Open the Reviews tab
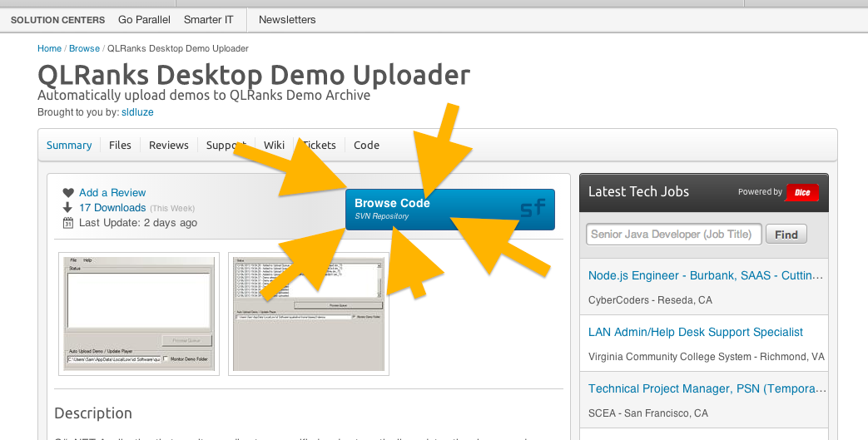Image resolution: width=868 pixels, height=440 pixels. pyautogui.click(x=169, y=145)
